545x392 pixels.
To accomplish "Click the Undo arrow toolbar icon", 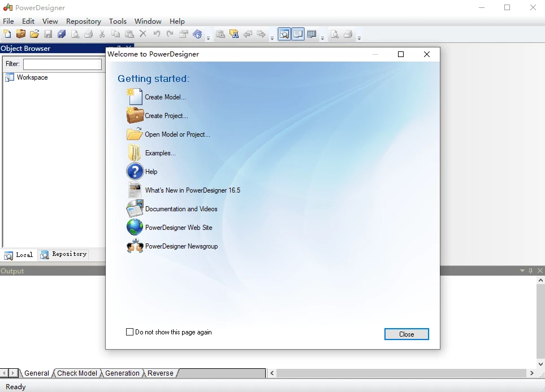I will pyautogui.click(x=157, y=34).
